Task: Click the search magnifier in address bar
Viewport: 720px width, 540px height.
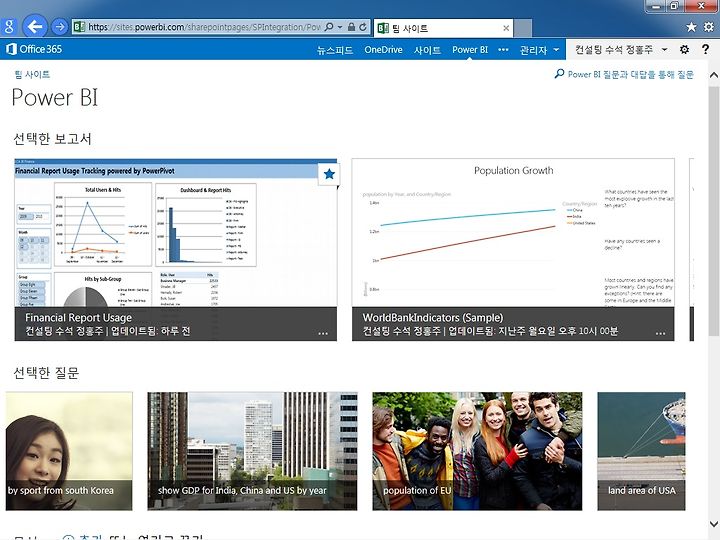Action: [x=329, y=27]
